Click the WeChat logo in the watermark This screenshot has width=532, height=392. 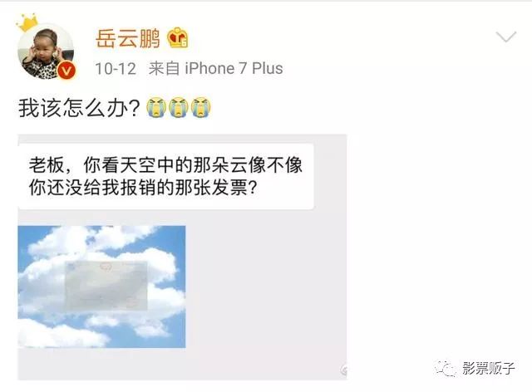[445, 368]
